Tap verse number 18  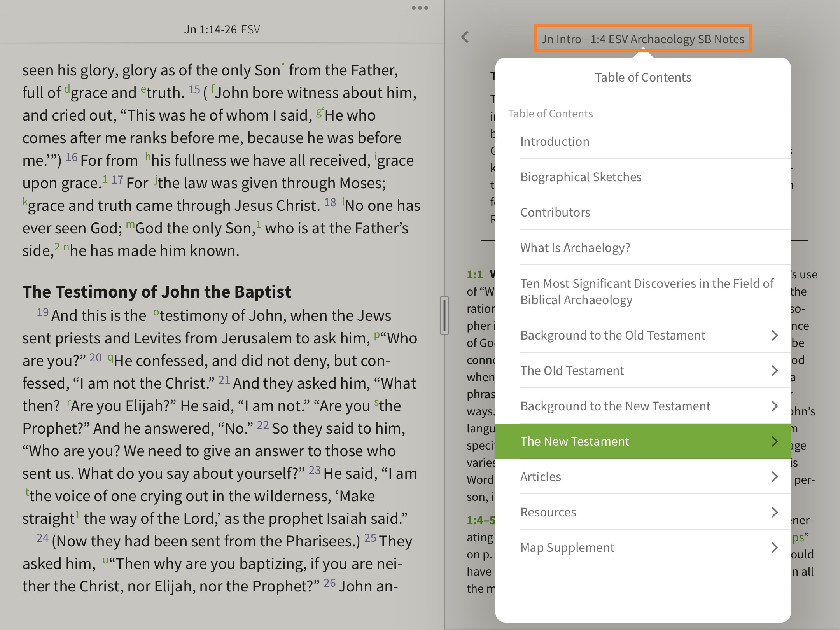pos(330,202)
